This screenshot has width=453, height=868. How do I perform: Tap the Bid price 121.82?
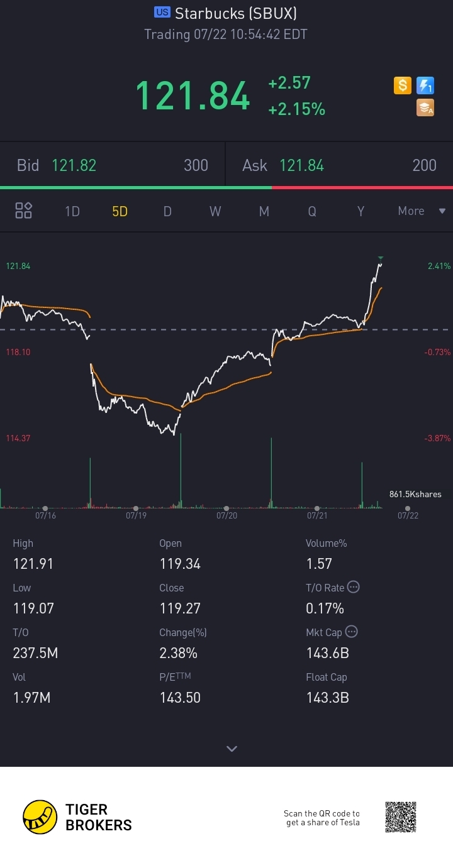pos(74,165)
